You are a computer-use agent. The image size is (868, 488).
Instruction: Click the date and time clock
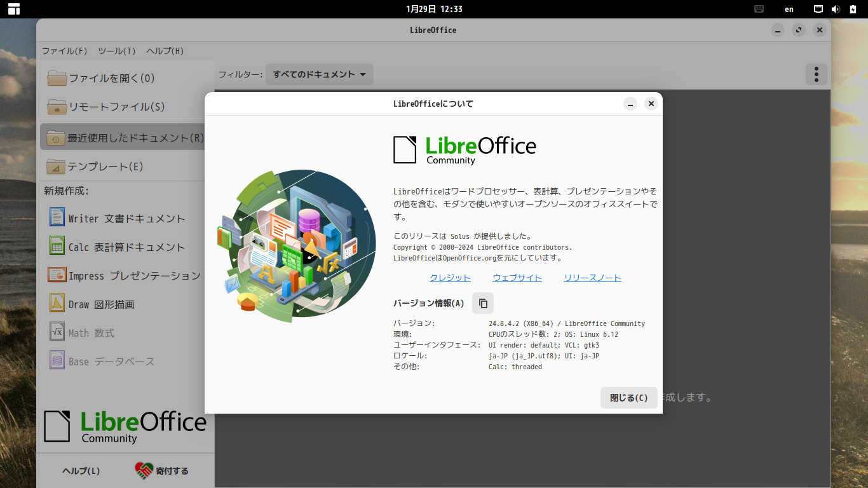pyautogui.click(x=434, y=9)
